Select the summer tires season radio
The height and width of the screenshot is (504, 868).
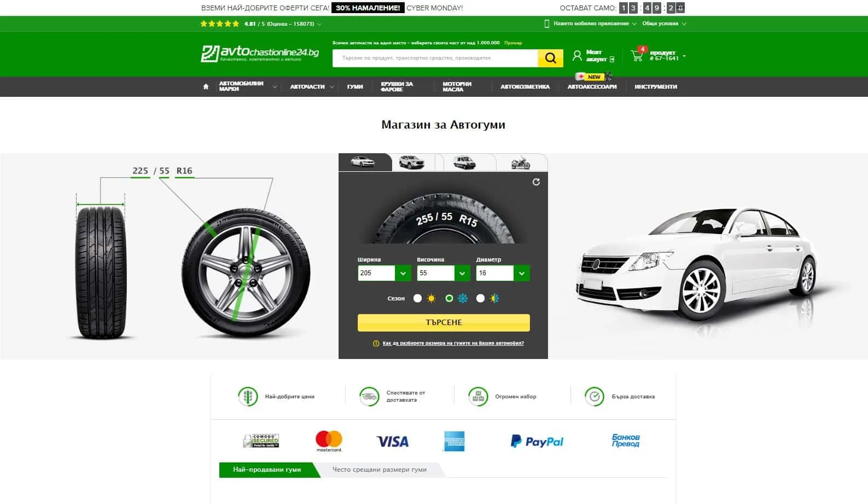pos(418,298)
